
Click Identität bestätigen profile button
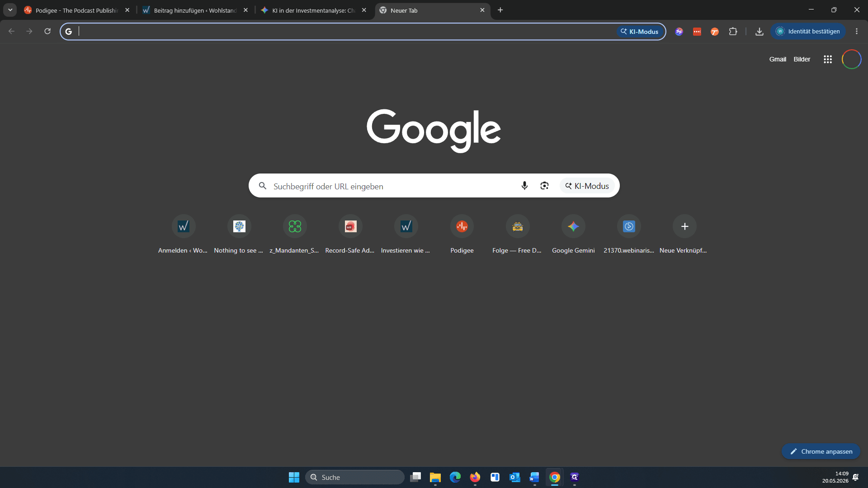pyautogui.click(x=808, y=31)
